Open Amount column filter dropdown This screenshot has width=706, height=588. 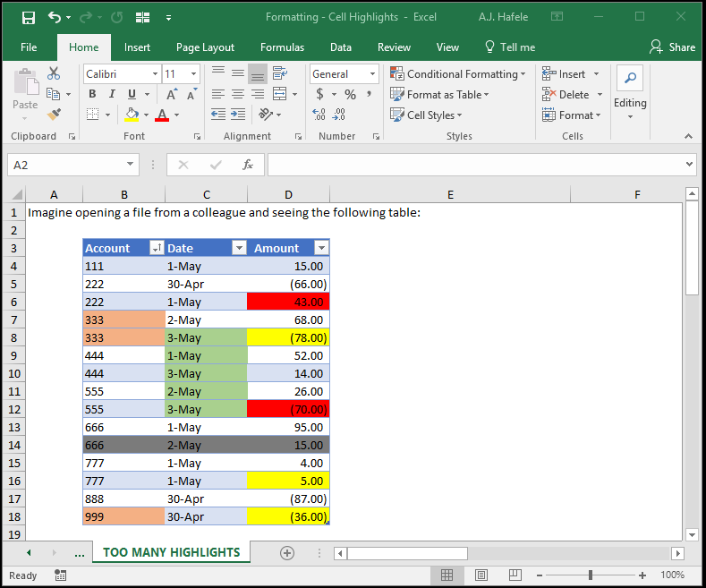pos(321,248)
